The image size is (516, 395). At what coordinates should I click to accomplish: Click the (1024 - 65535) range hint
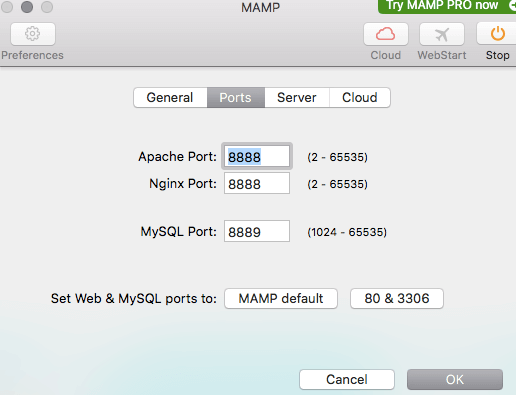(x=347, y=232)
